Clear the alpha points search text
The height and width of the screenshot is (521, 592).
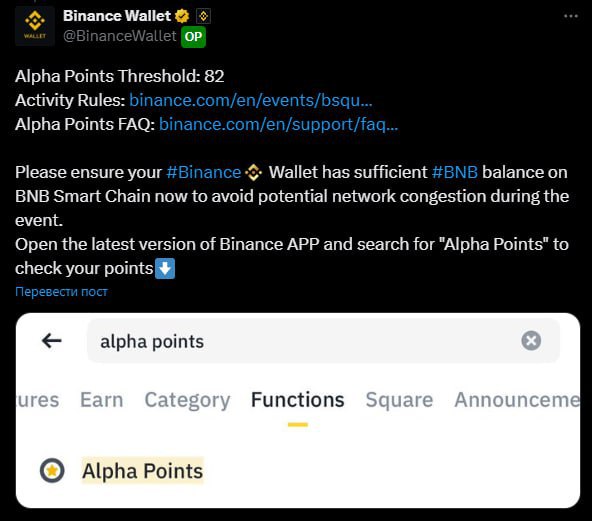(531, 341)
